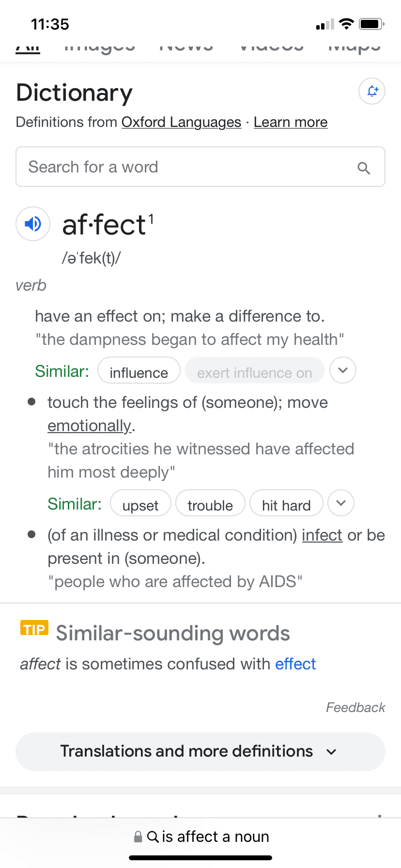Image resolution: width=401 pixels, height=868 pixels.
Task: Tap the TIP badge icon
Action: 34,628
